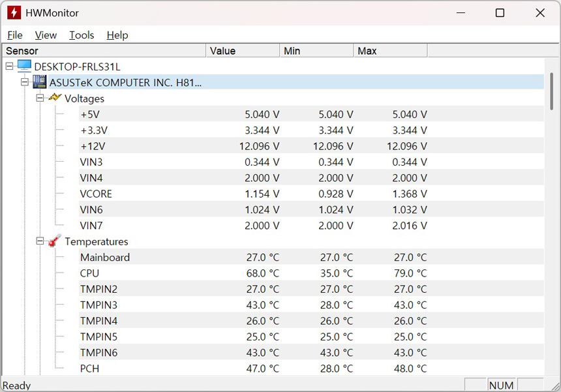Open the View menu
The height and width of the screenshot is (392, 561).
(46, 35)
